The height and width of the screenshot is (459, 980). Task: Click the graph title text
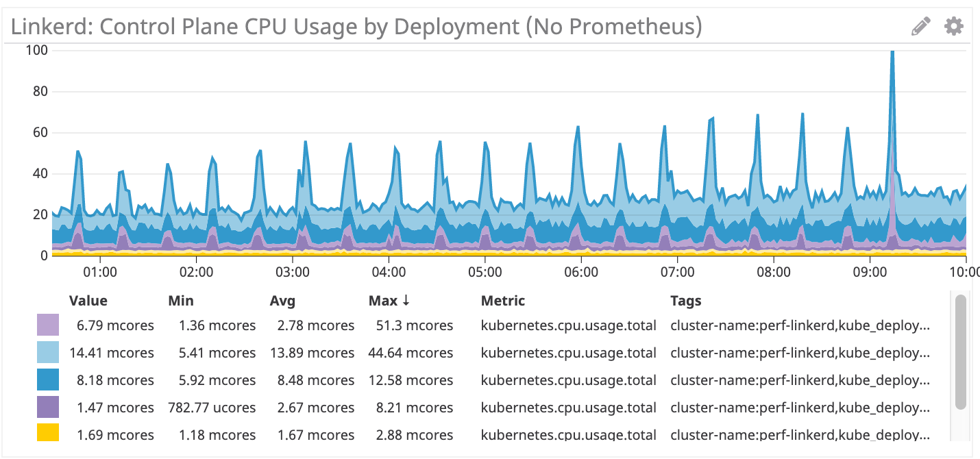pos(356,27)
